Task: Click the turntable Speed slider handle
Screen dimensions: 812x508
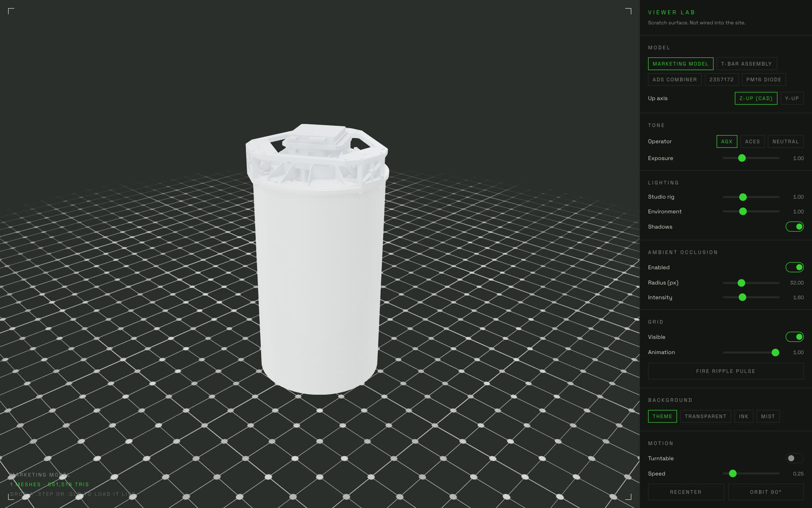Action: (733, 474)
